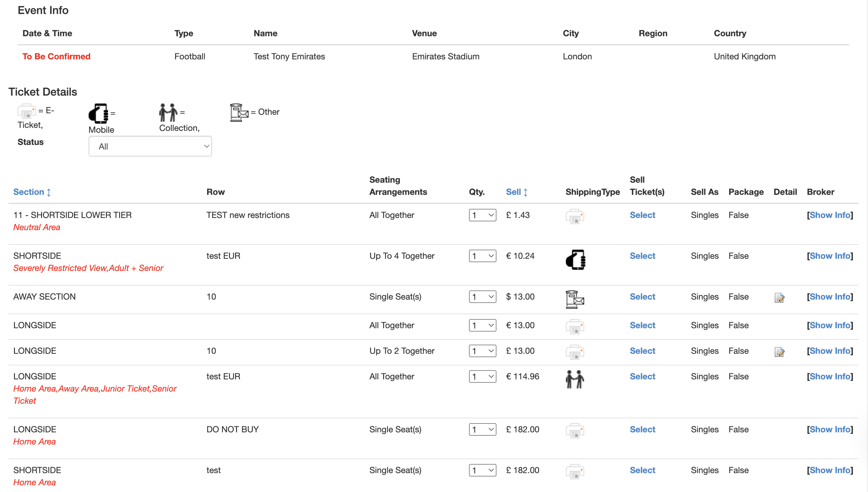Click E-Ticket icon in DO NOT BUY row
868x492 pixels.
[575, 430]
